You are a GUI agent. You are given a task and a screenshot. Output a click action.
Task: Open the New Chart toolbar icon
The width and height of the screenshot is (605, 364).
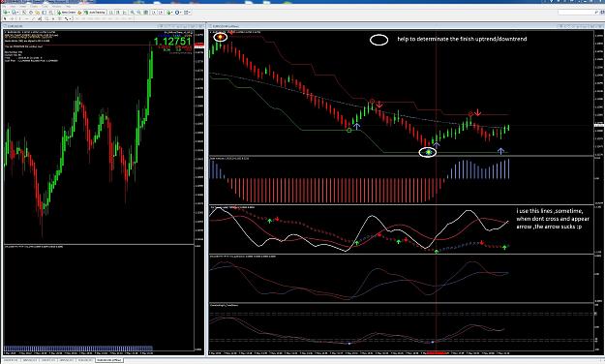tap(5, 13)
